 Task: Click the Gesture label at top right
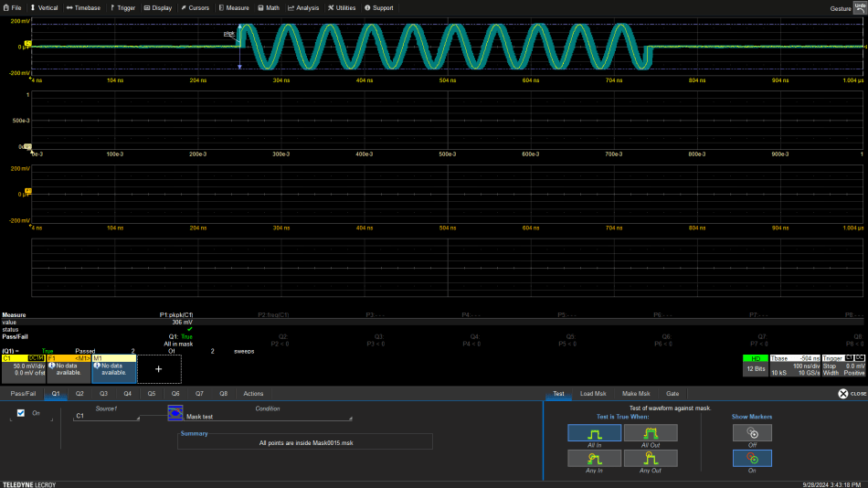pos(841,8)
